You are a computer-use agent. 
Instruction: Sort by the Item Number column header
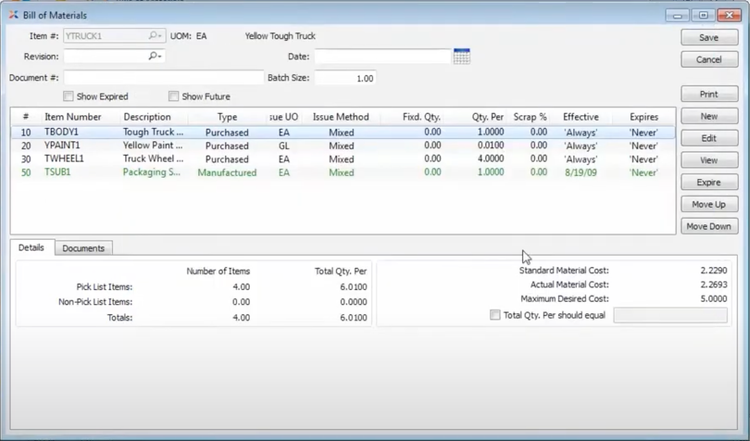(x=72, y=117)
